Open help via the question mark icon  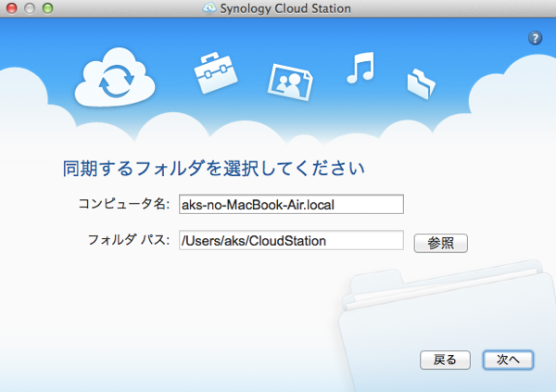[535, 38]
